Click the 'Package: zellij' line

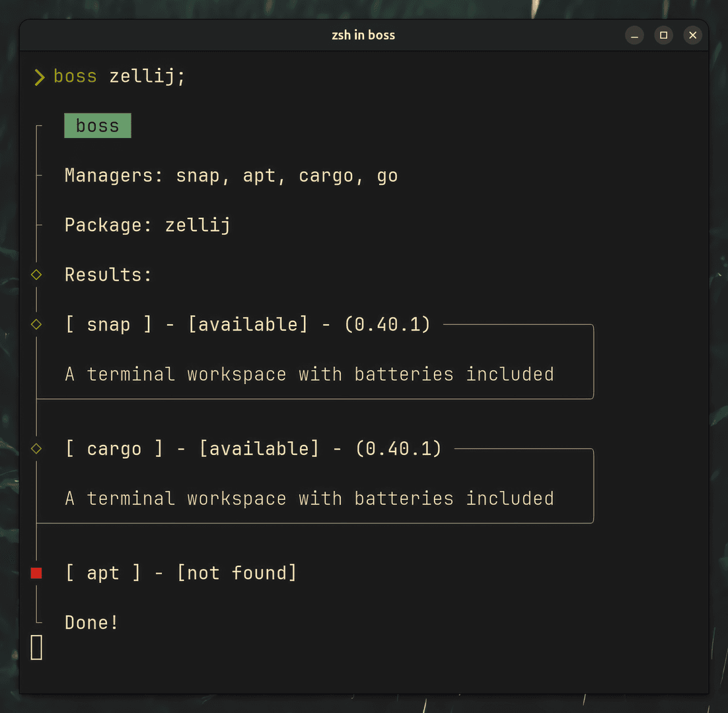tap(147, 225)
